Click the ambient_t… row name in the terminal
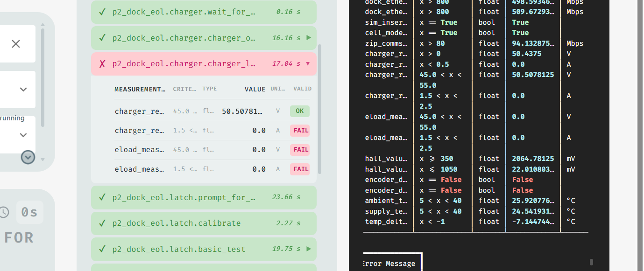This screenshot has height=271, width=644. coord(386,201)
